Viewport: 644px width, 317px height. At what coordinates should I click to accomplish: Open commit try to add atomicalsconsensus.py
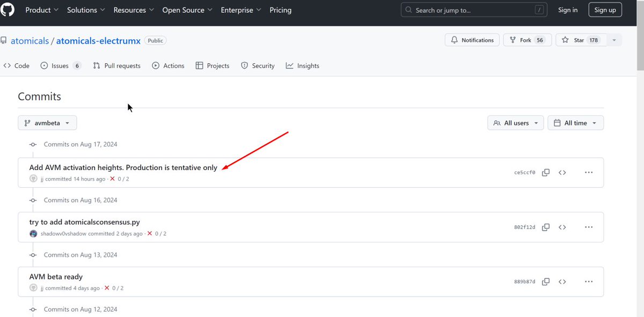click(x=85, y=222)
